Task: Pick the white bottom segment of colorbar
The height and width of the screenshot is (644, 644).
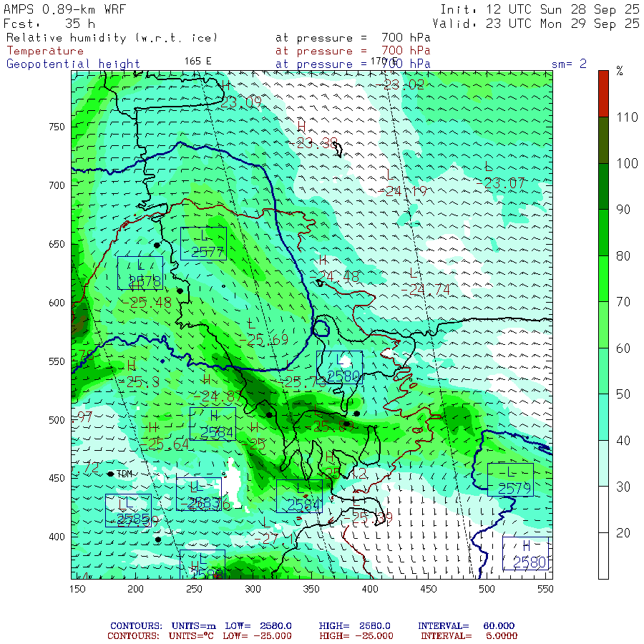Action: 604,555
